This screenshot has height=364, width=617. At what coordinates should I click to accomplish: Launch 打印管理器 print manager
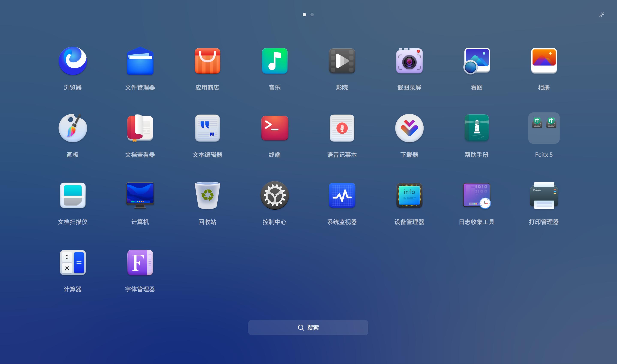[x=544, y=195]
